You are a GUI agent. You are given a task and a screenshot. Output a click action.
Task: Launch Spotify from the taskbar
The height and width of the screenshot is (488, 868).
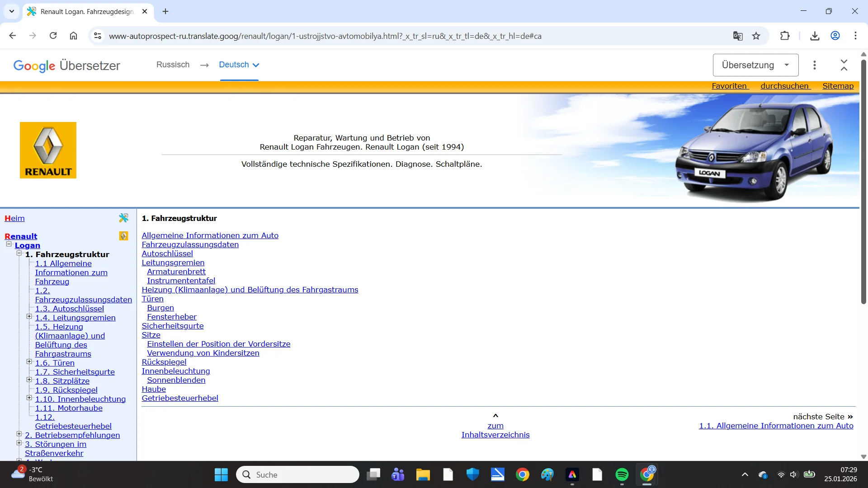point(622,474)
